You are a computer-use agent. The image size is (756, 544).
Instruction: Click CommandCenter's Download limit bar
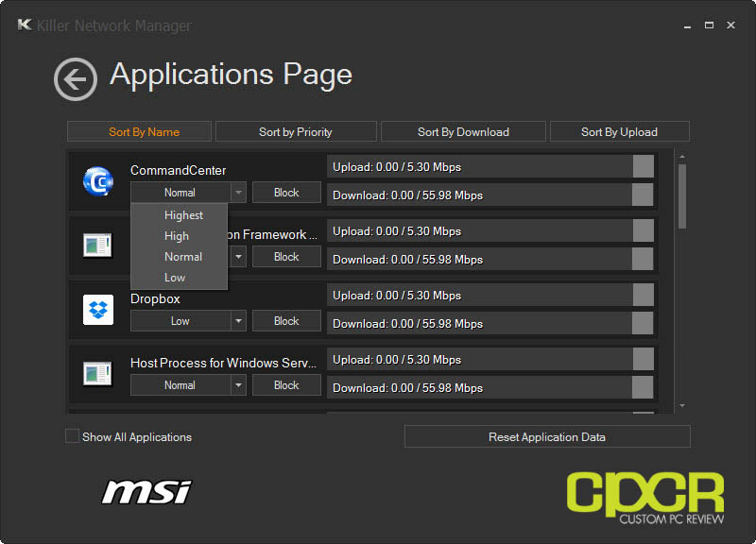point(490,195)
